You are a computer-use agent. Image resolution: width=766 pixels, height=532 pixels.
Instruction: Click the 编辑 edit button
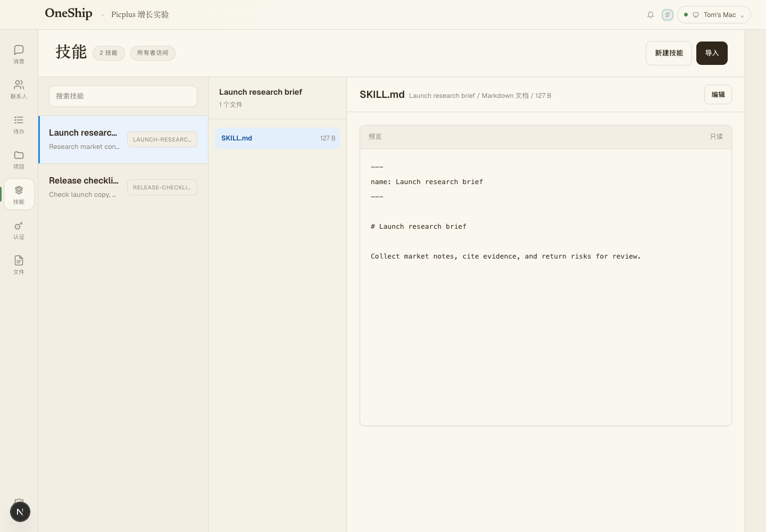[x=718, y=95]
